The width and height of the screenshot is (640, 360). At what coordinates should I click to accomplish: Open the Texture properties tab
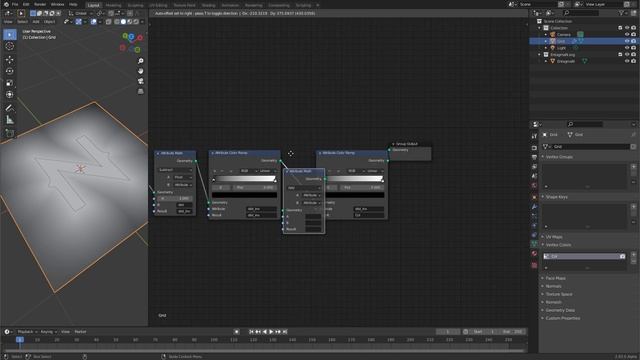point(534,265)
